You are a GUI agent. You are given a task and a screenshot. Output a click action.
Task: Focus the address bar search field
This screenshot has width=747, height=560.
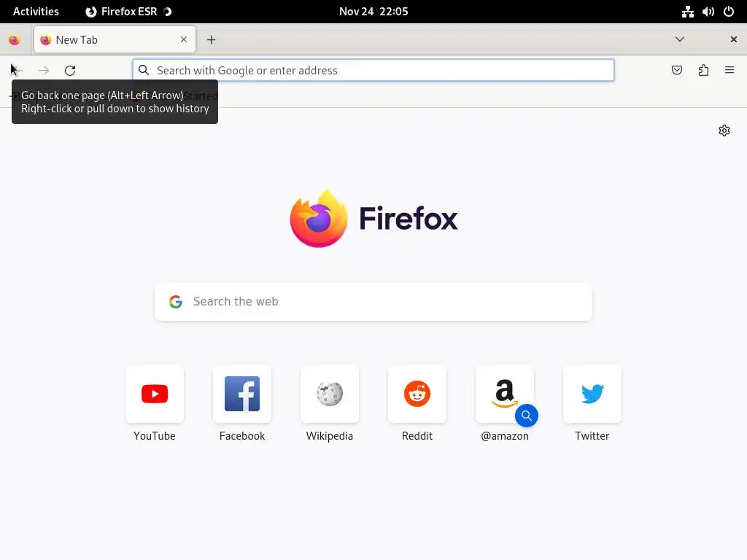373,71
